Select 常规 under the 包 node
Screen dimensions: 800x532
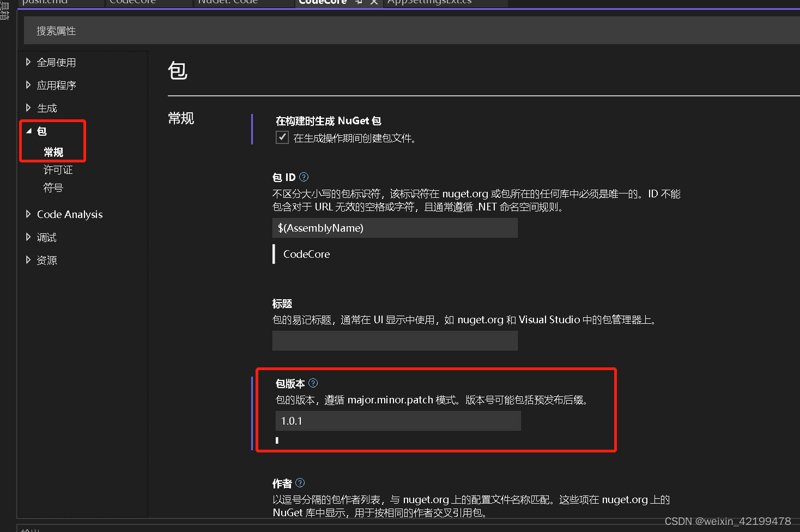(x=53, y=152)
